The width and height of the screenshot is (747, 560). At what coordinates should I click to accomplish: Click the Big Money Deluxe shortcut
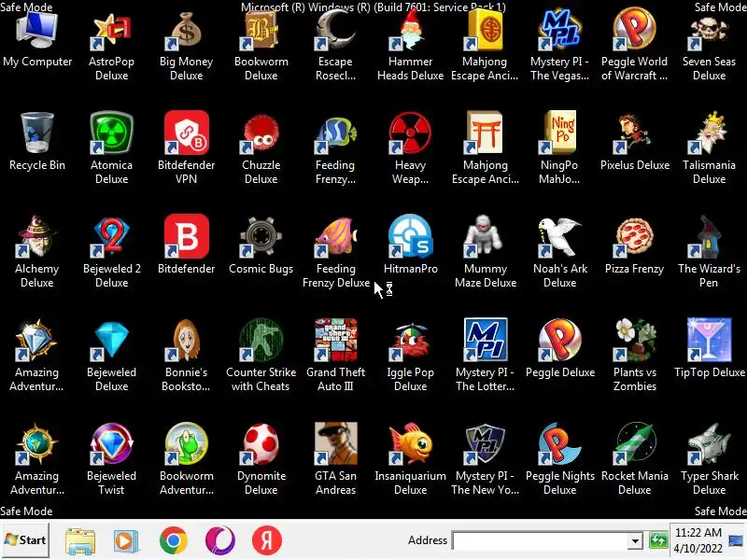(x=186, y=46)
